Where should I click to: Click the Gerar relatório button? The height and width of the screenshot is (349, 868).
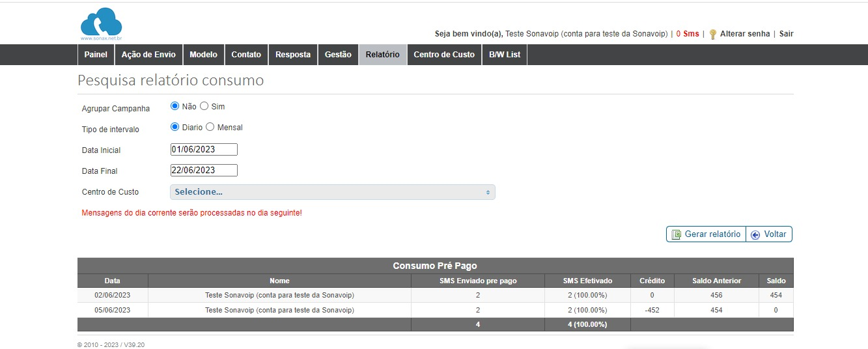point(706,234)
